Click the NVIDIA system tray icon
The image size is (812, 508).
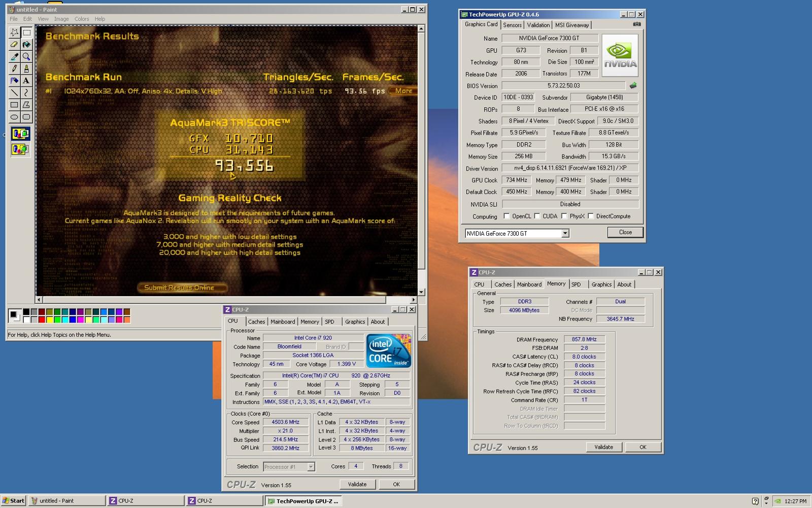click(x=777, y=501)
